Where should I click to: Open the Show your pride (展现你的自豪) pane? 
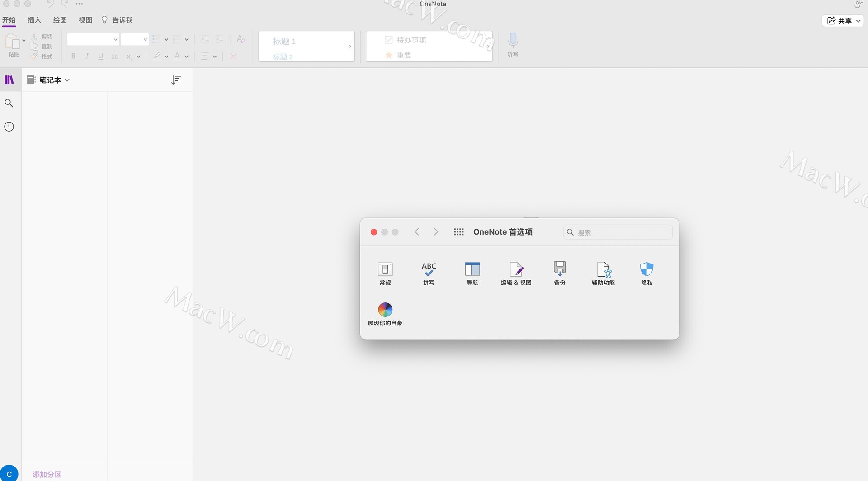[385, 314]
